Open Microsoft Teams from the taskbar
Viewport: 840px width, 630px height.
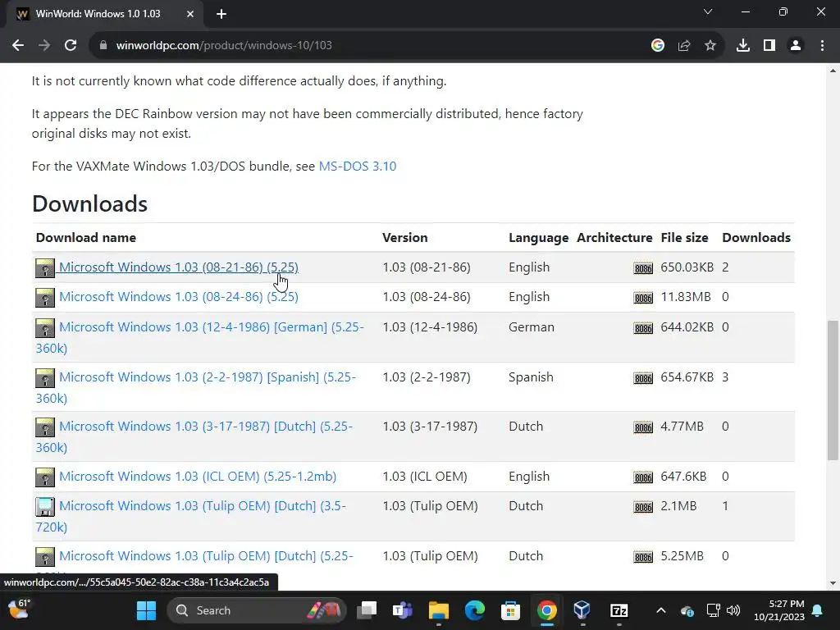coord(402,610)
